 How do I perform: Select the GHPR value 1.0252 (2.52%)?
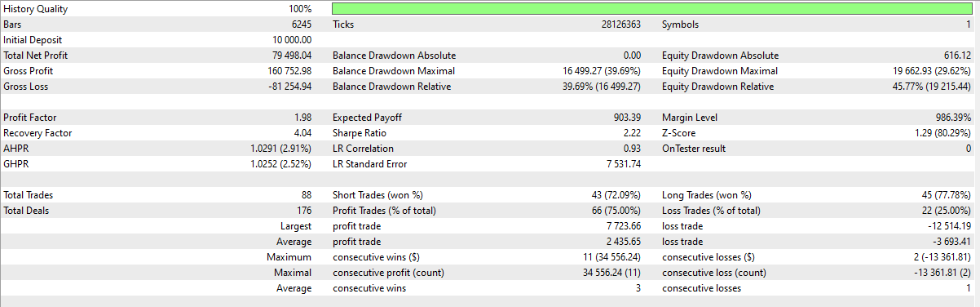point(281,164)
